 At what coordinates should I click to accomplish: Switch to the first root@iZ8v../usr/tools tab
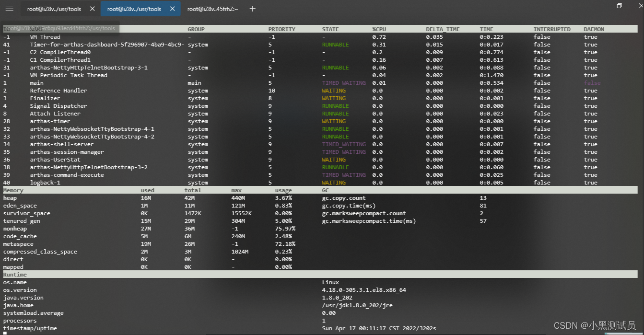tap(54, 9)
